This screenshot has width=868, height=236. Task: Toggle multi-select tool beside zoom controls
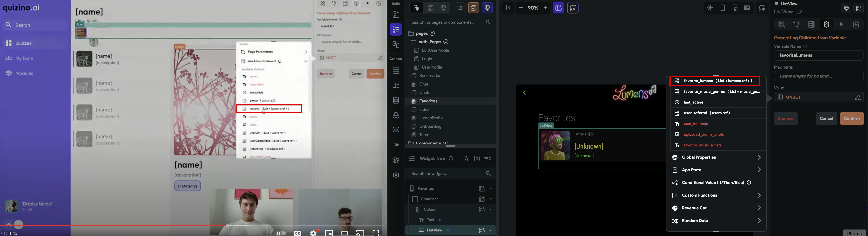(573, 8)
